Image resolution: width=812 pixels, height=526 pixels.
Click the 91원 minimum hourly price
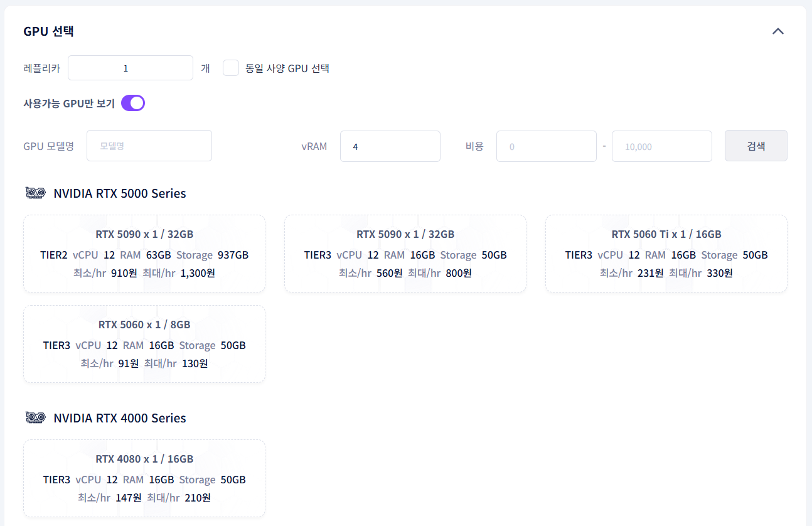129,363
